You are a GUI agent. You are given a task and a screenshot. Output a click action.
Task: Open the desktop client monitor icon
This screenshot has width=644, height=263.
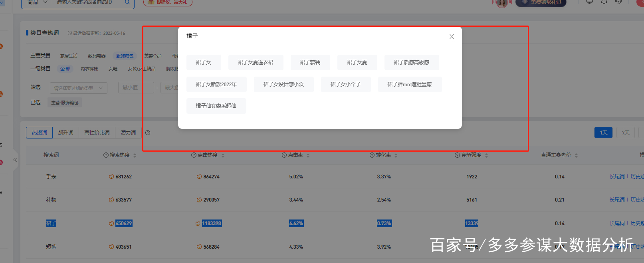[x=589, y=2]
